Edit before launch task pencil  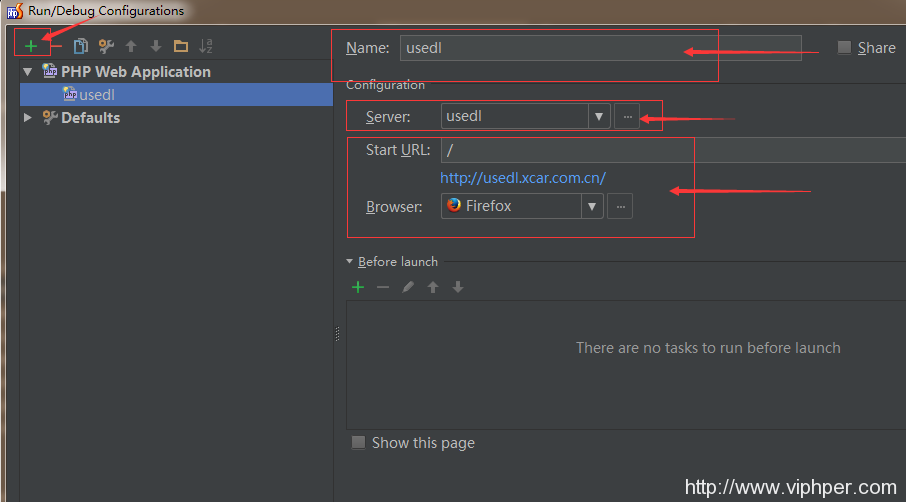408,287
